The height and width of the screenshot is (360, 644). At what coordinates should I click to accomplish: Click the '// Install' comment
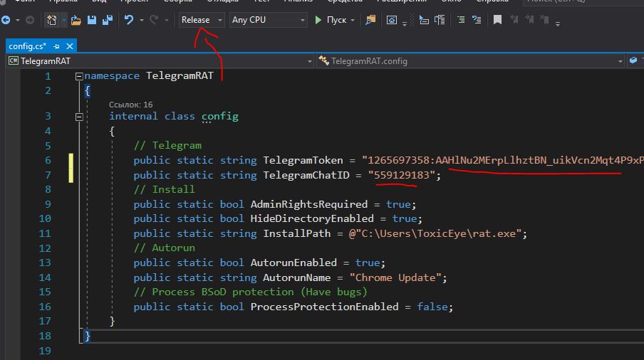click(x=165, y=189)
